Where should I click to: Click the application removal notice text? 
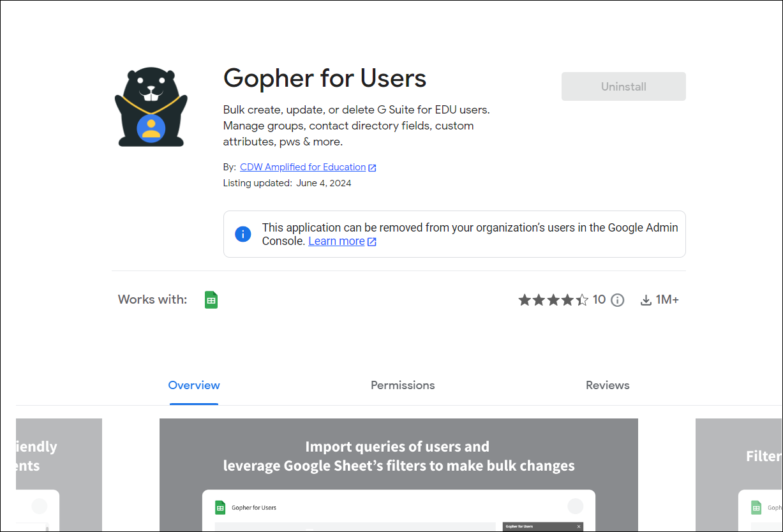click(x=470, y=234)
